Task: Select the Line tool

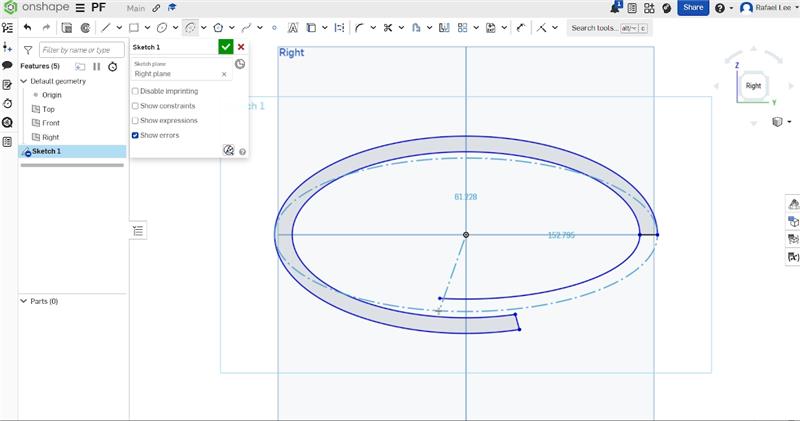Action: (x=105, y=28)
